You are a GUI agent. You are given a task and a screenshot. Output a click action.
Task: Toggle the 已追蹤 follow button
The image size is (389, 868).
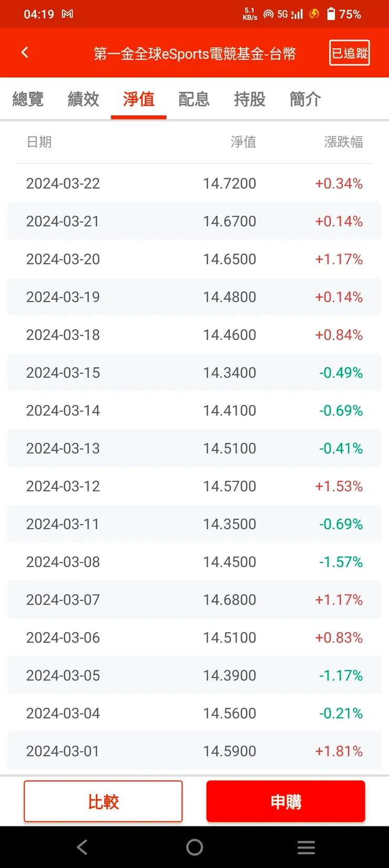(x=349, y=53)
